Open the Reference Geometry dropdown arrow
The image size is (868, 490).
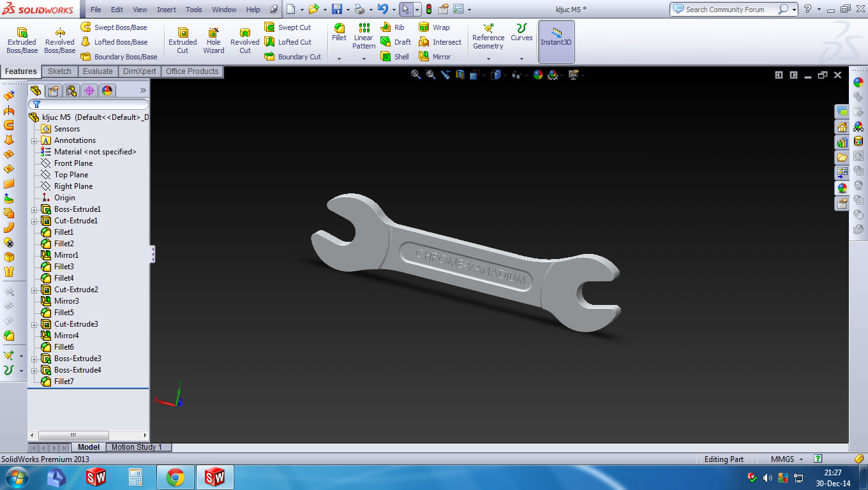(x=488, y=59)
